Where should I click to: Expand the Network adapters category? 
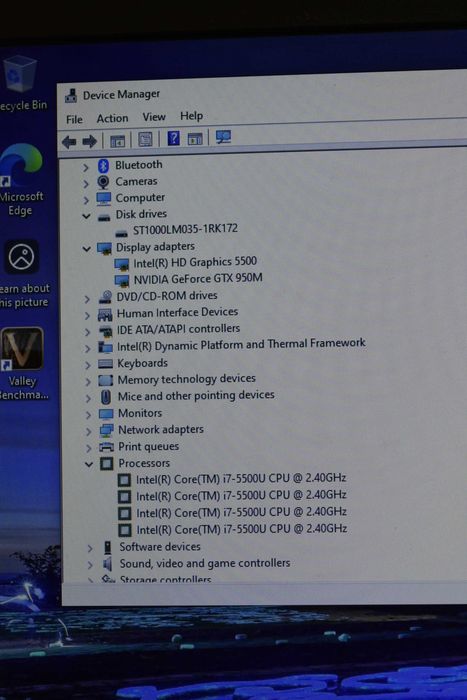point(88,431)
